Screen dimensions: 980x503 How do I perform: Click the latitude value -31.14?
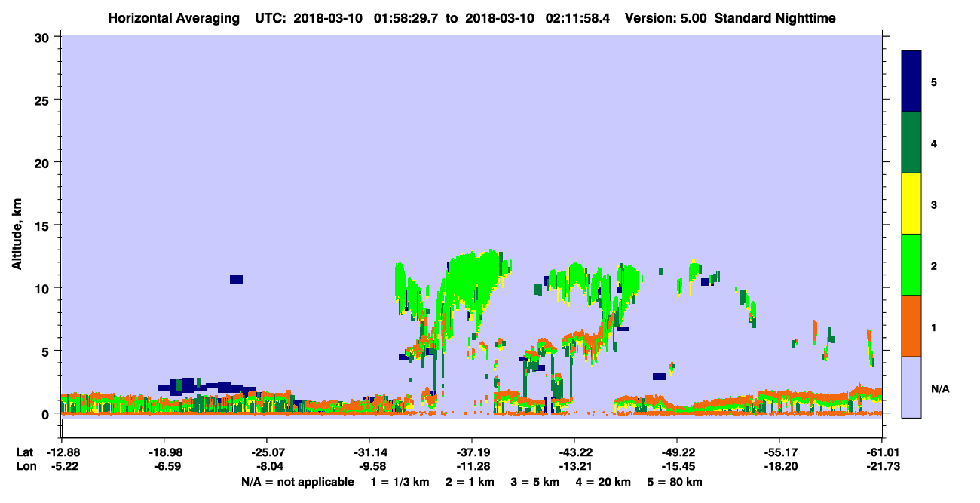pos(369,452)
